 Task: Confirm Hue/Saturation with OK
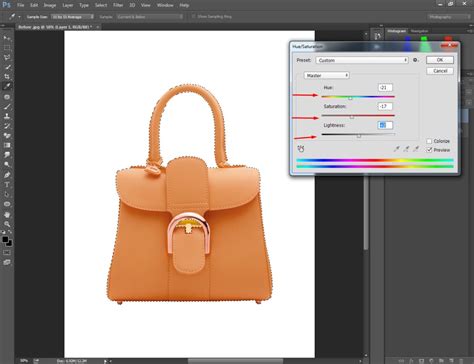pyautogui.click(x=440, y=60)
